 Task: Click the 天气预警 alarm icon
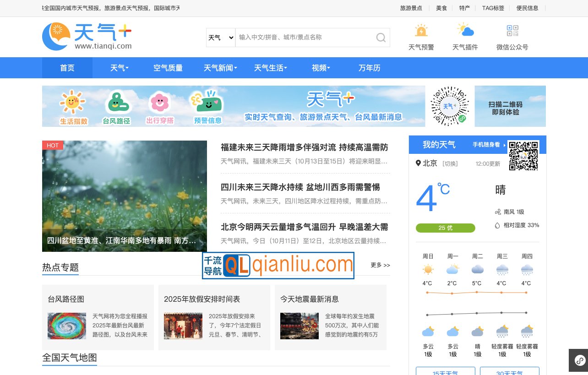[x=421, y=31]
